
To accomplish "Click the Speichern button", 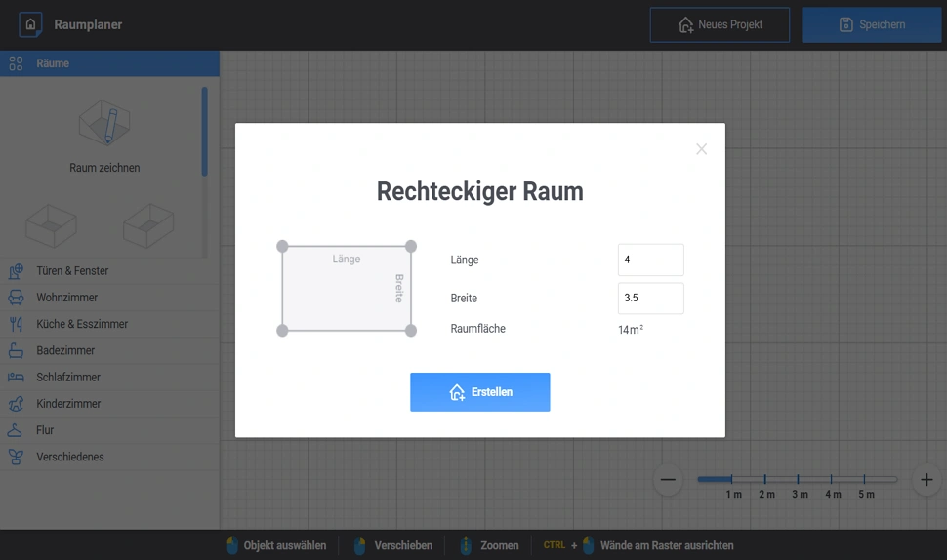I will [x=872, y=24].
